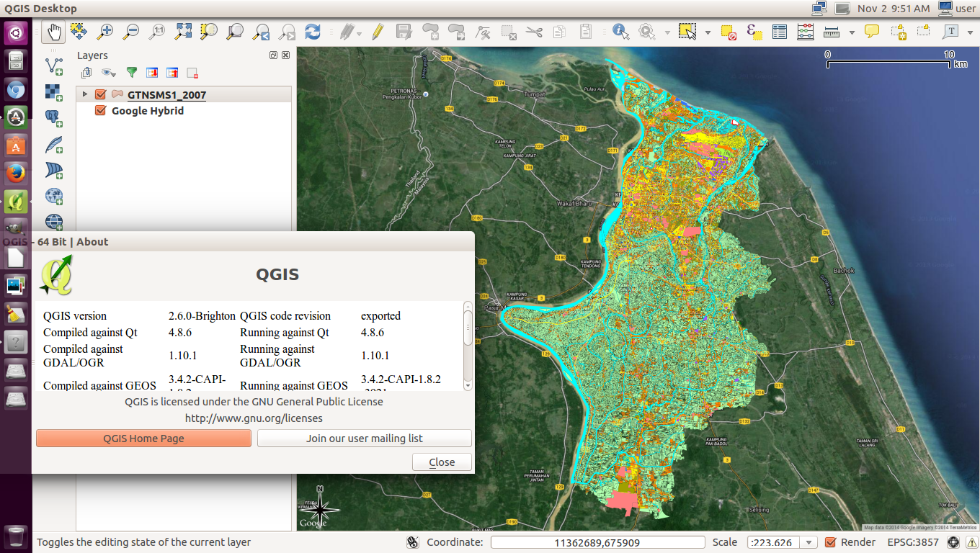Click the Filter Legend icon in Layers panel

tap(132, 72)
